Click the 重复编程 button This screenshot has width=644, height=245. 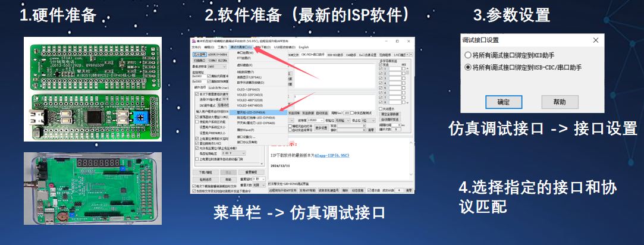252,172
